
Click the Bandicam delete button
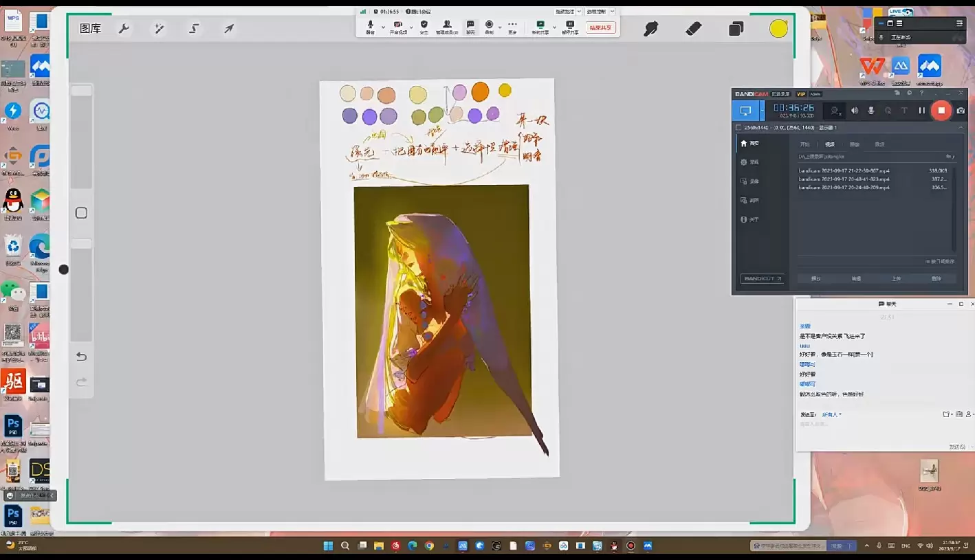point(936,279)
